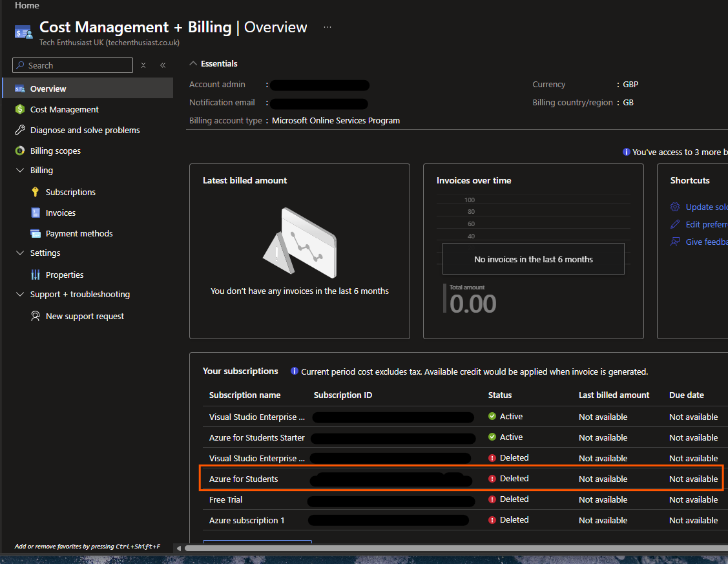Screen dimensions: 728x564
Task: Click the Microsoft Online Services Program value
Action: [x=336, y=121]
